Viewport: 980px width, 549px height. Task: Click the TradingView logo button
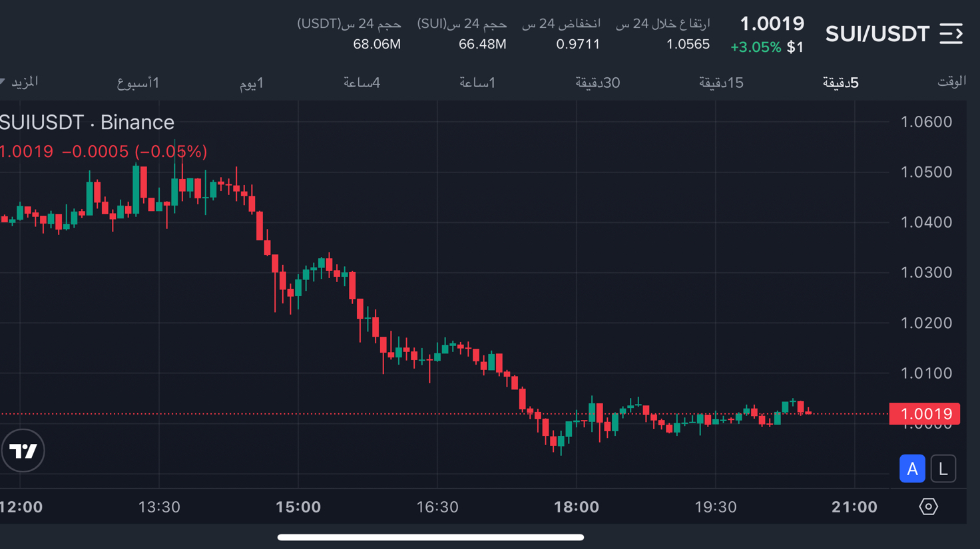click(x=23, y=451)
